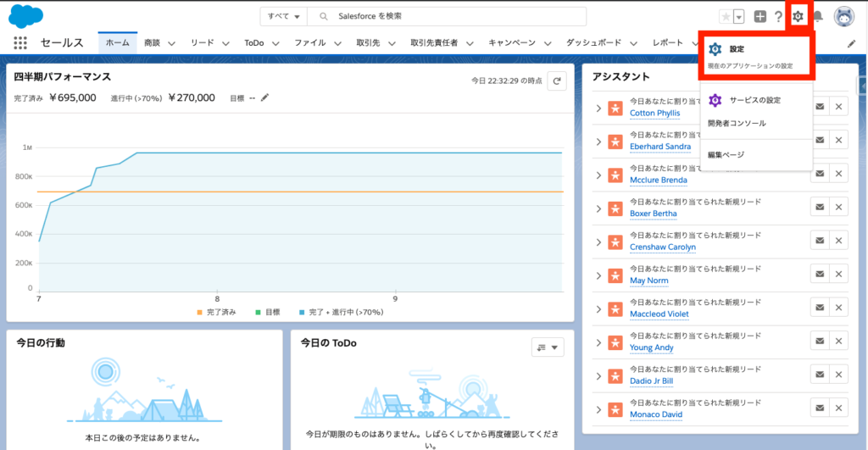Click lead icon beside Young Andy
This screenshot has height=450, width=868.
coord(615,342)
